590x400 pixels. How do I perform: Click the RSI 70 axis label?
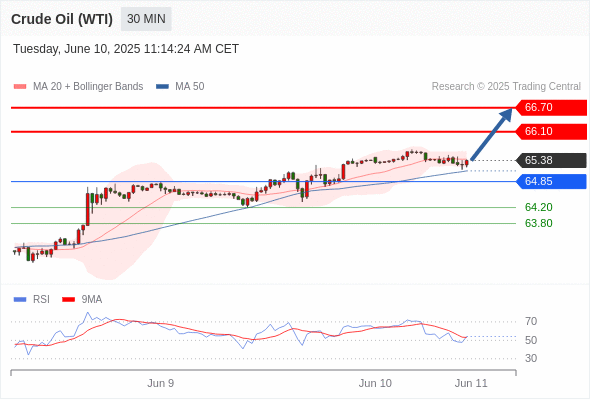click(531, 321)
